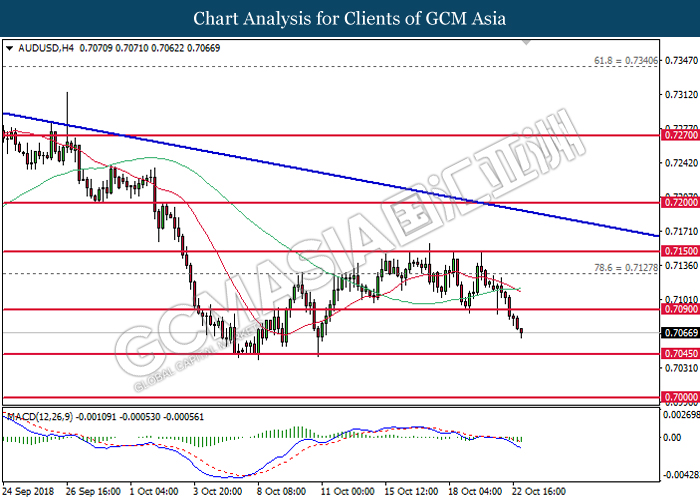700x500 pixels.
Task: Click the dropdown triangle beside AUDUSD,H4
Action: coord(9,48)
